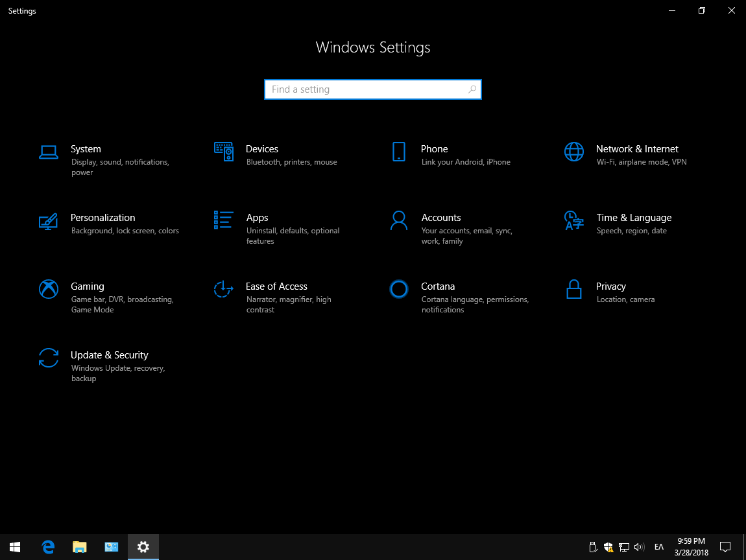This screenshot has width=746, height=560.
Task: Select the Gaming Xbox icon
Action: (x=49, y=289)
